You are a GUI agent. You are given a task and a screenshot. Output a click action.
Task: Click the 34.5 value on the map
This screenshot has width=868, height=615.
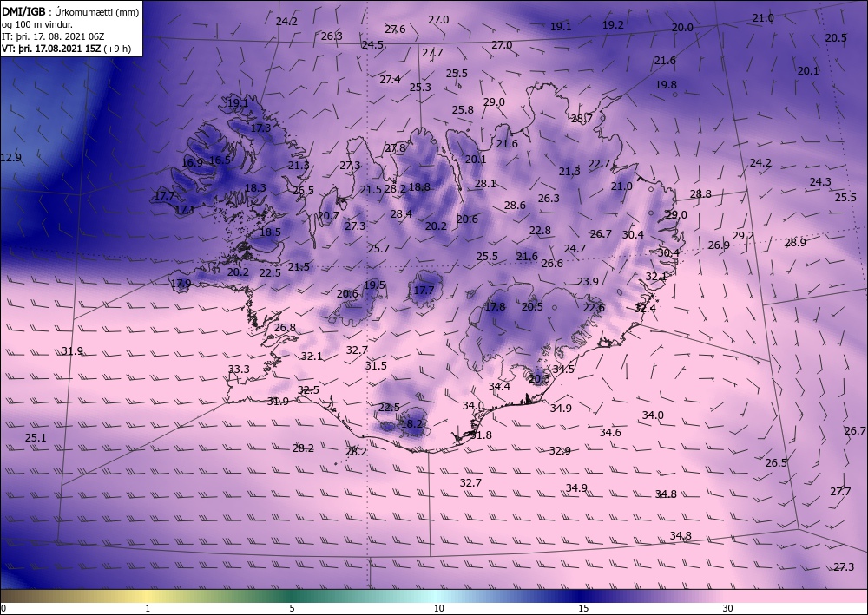[563, 369]
